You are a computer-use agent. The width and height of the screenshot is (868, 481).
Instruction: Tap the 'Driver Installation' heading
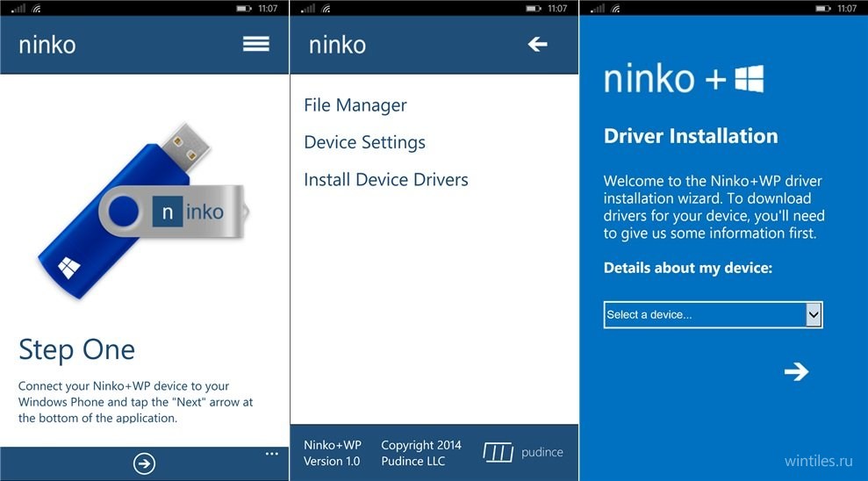[x=691, y=136]
